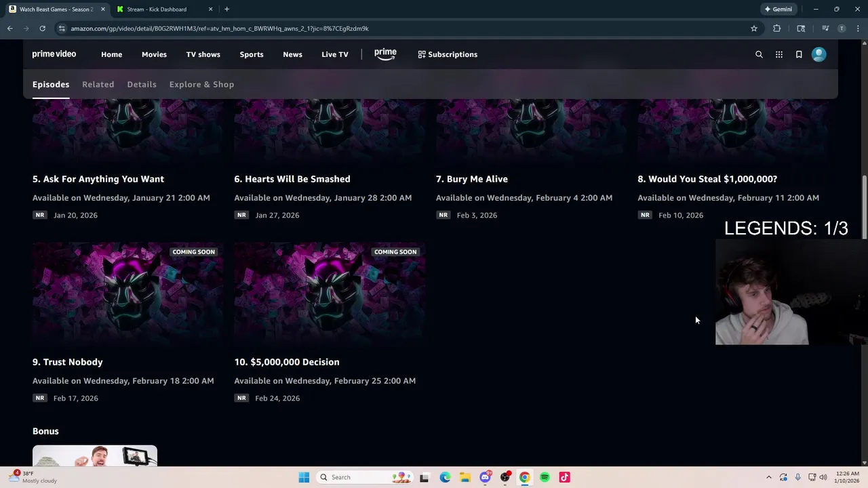Open Sports in Prime Video nav
Viewport: 868px width, 488px height.
pos(252,54)
